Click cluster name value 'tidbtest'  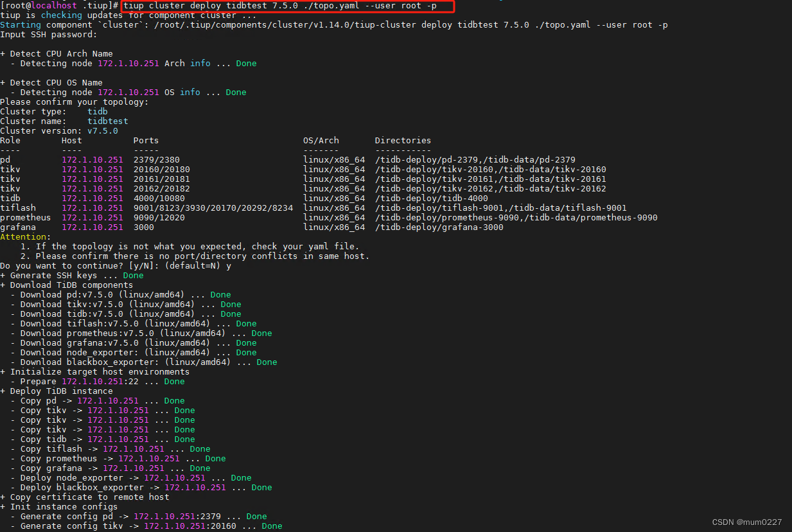pyautogui.click(x=108, y=121)
